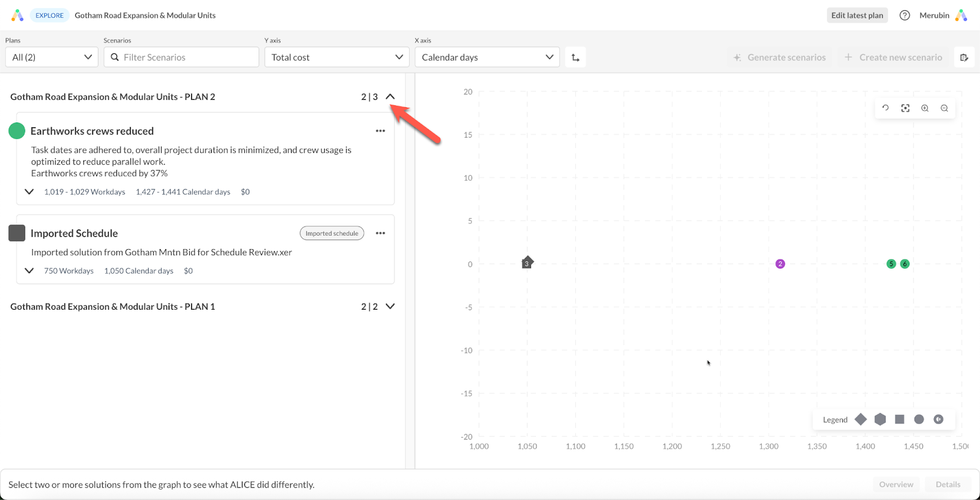Select data point 3 on the graph

coord(527,263)
